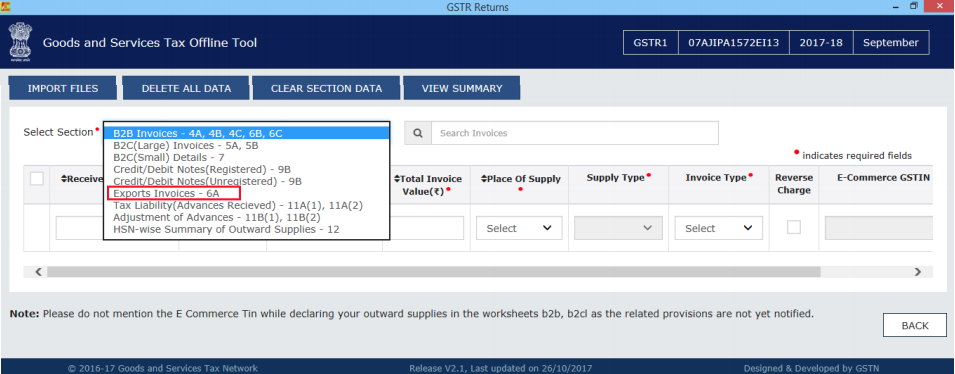Click the 2017-18 financial year box
This screenshot has height=374, width=955.
coord(822,43)
